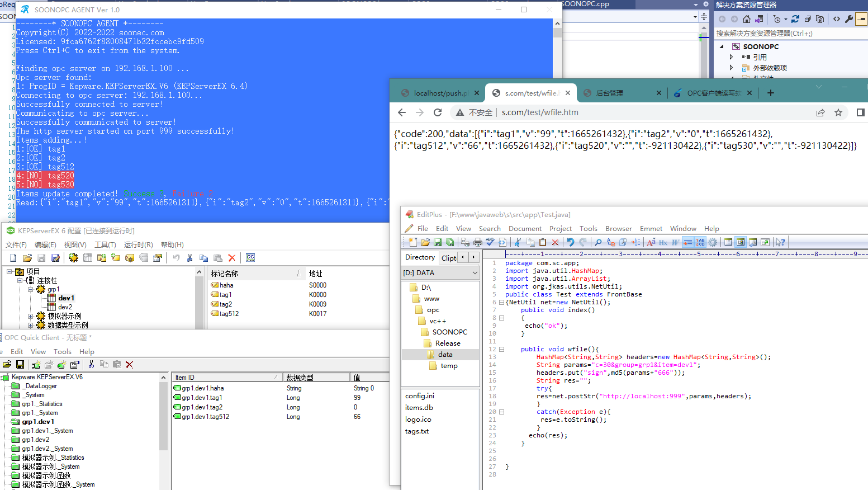This screenshot has height=490, width=868.
Task: Click KEPServerEX New device icon
Action: coord(88,258)
